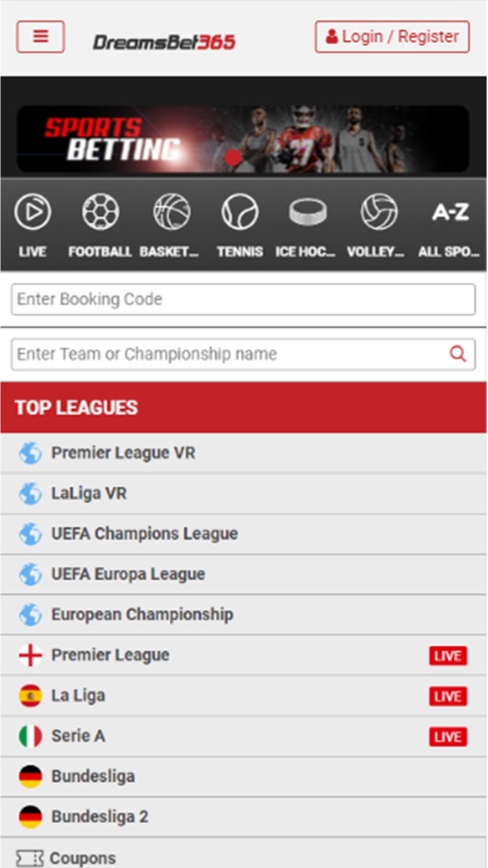Choose the Tennis ball icon
The image size is (488, 868).
tap(239, 212)
